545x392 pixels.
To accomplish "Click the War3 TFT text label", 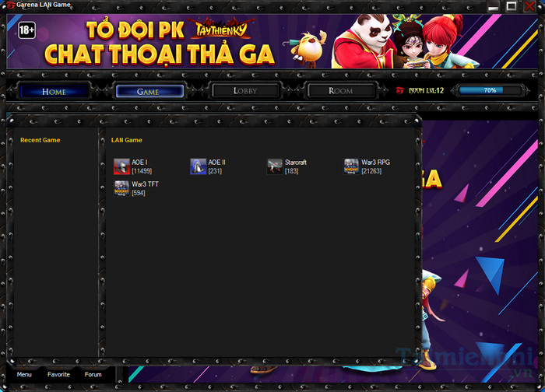I will [145, 184].
